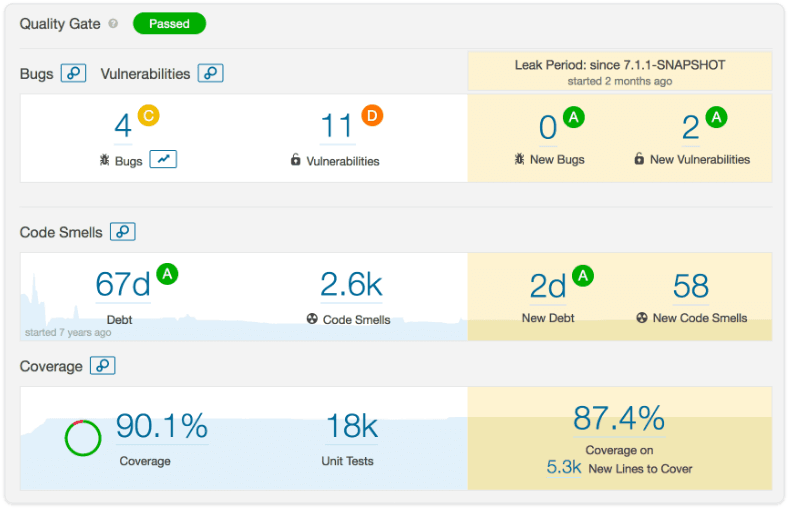This screenshot has height=509, width=789.
Task: Click the Unit Tests label
Action: (347, 461)
